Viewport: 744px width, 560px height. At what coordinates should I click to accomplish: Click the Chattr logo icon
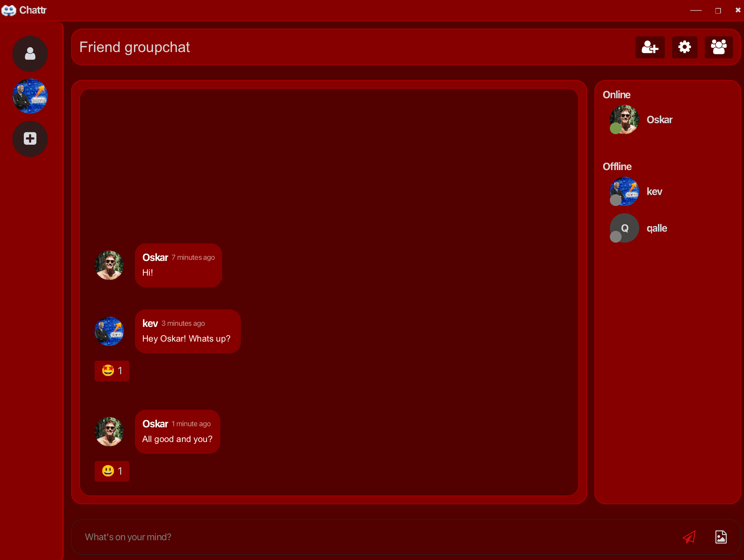coord(9,10)
